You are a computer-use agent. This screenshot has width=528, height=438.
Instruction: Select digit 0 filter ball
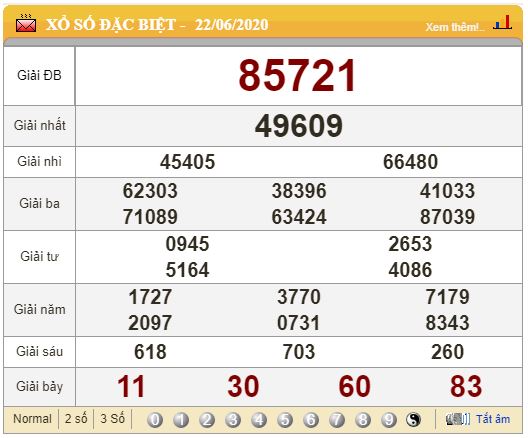tap(155, 420)
